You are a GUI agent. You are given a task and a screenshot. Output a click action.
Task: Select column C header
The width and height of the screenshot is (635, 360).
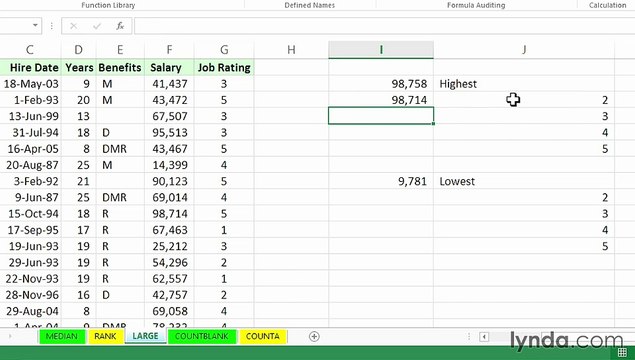30,50
